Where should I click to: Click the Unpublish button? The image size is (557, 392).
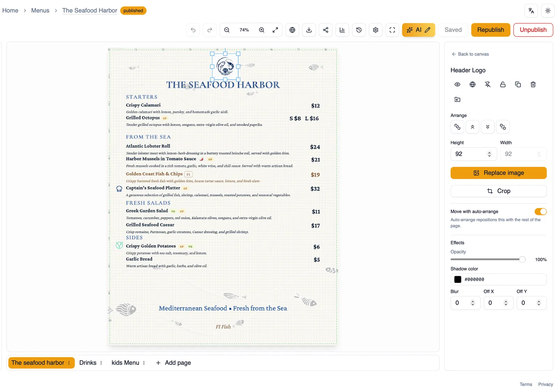pos(533,30)
